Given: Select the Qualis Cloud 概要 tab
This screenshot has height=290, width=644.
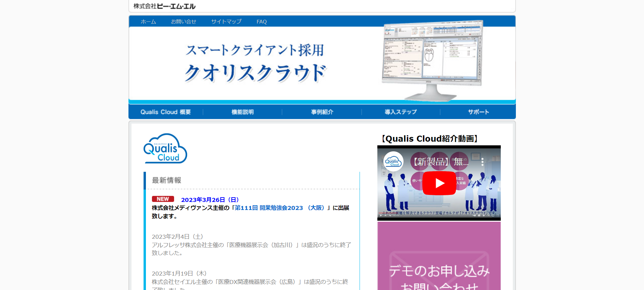Looking at the screenshot, I should [x=166, y=112].
